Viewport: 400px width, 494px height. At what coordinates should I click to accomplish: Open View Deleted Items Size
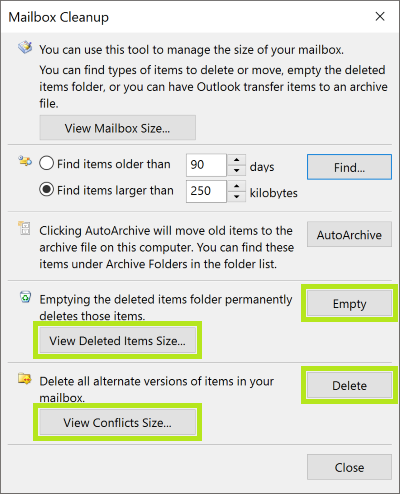click(117, 340)
